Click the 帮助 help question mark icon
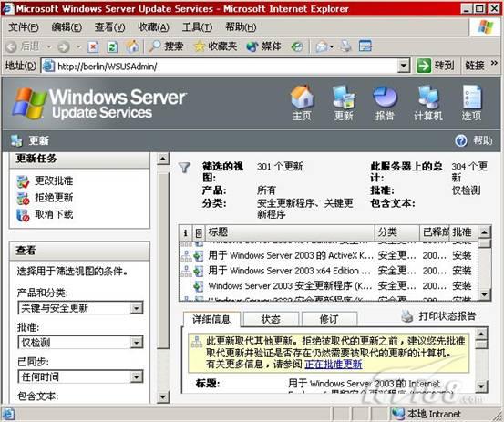 (x=461, y=140)
